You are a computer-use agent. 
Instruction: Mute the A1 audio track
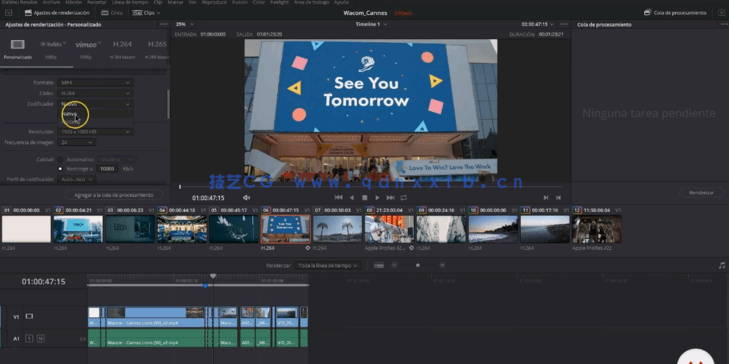40,338
